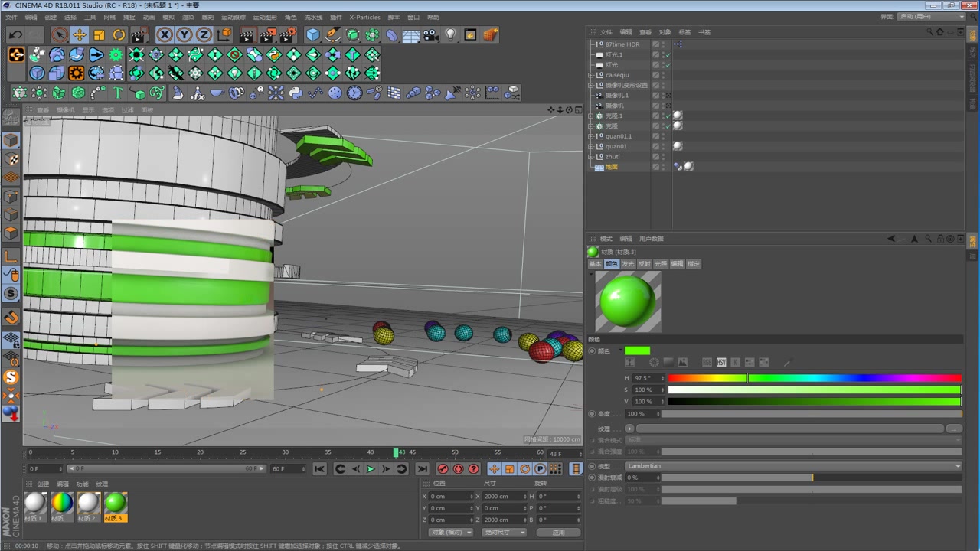Select the Live Selection arrow tool

click(x=60, y=34)
